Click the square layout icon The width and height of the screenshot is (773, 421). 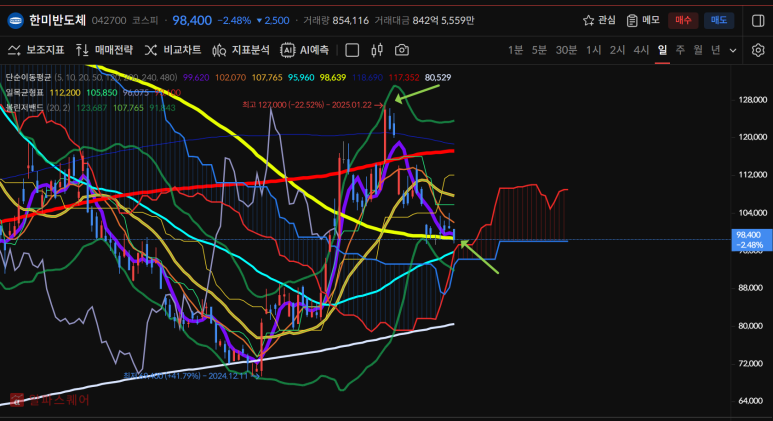(352, 50)
